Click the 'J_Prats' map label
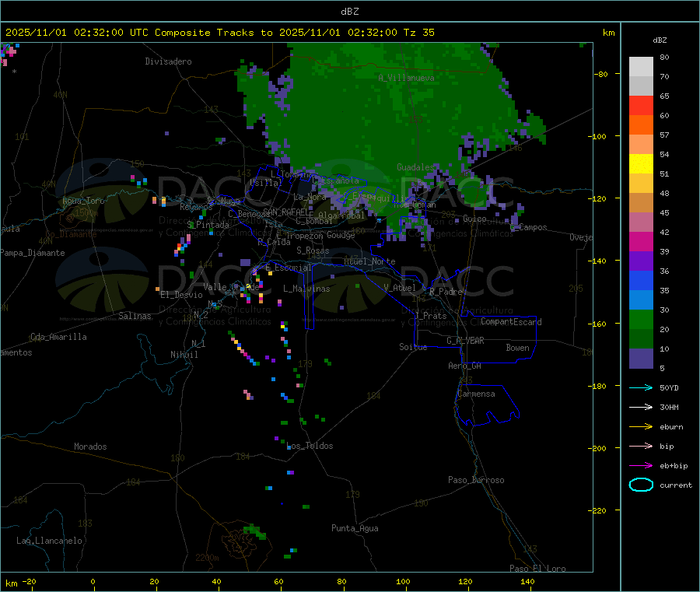The image size is (700, 592). [431, 316]
